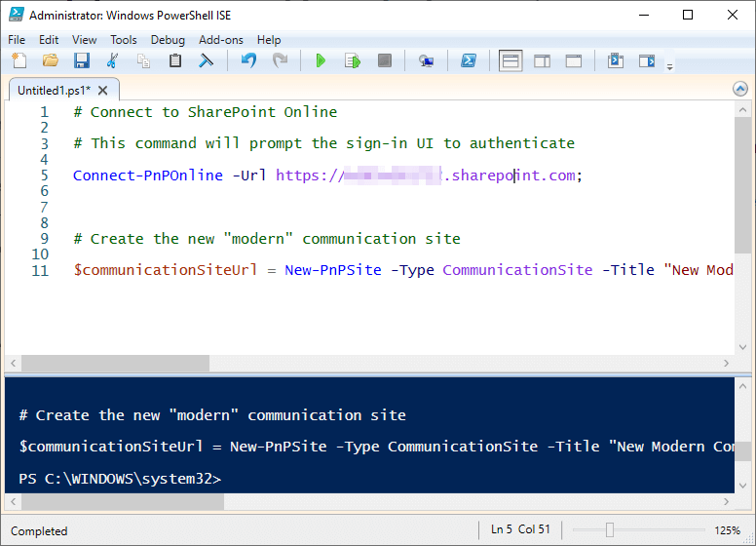Viewport: 756px width, 546px height.
Task: Click the console pane scroll-left arrow
Action: (x=13, y=501)
